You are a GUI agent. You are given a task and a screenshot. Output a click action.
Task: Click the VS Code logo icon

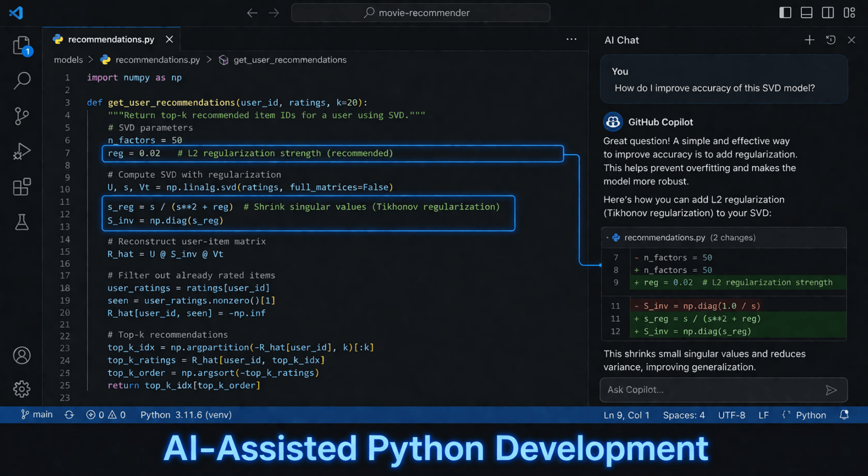tap(16, 12)
